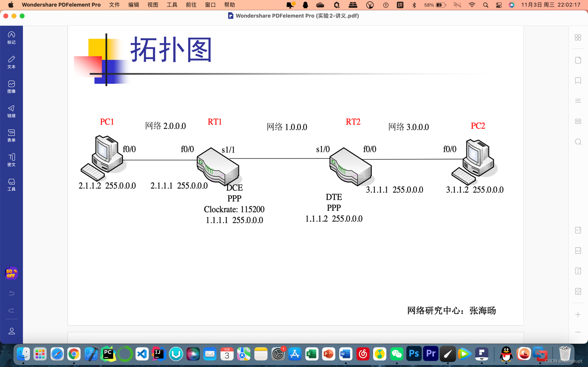Viewport: 588px width, 367px height.
Task: Open the 图像 image tool
Action: pyautogui.click(x=11, y=86)
